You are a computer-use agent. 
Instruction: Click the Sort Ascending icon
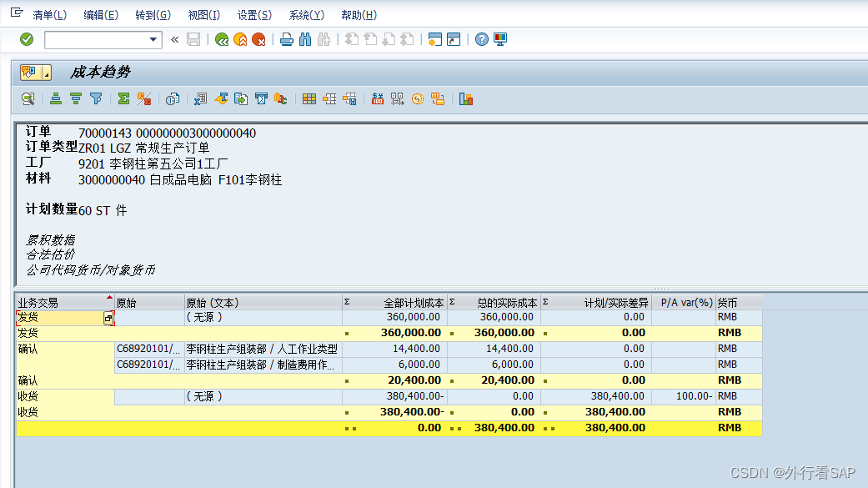coord(56,98)
